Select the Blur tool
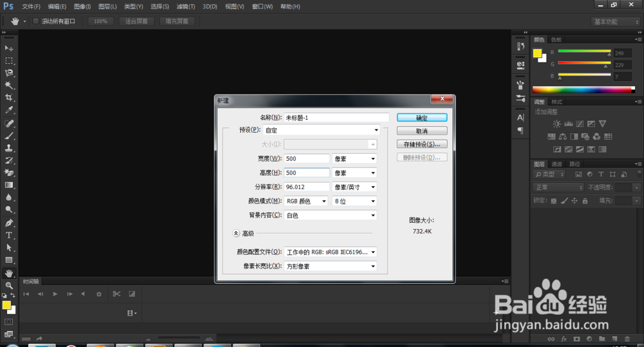This screenshot has height=347, width=644. click(x=8, y=198)
